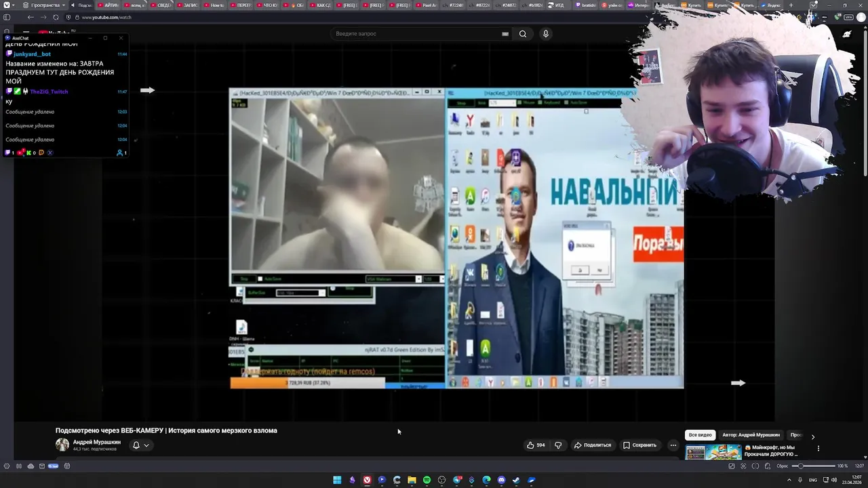Open the VPN button in browser toolbar
The width and height of the screenshot is (868, 488).
point(848,17)
